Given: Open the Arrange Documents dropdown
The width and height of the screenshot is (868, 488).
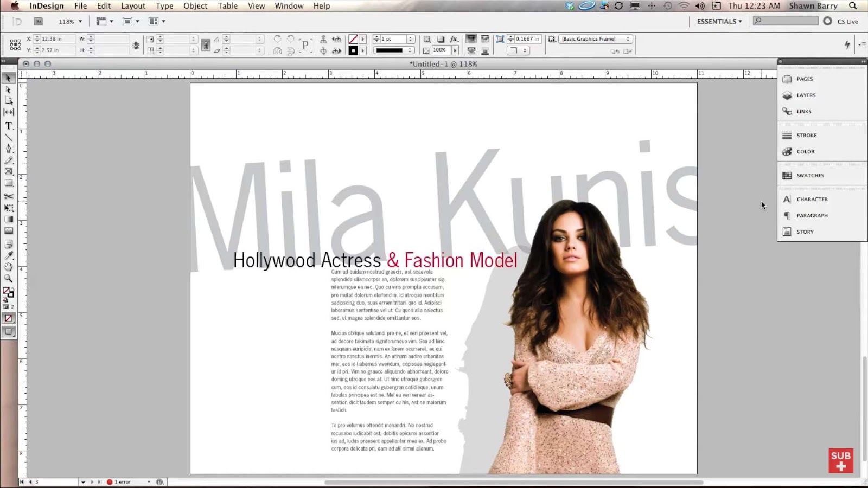Looking at the screenshot, I should [157, 22].
